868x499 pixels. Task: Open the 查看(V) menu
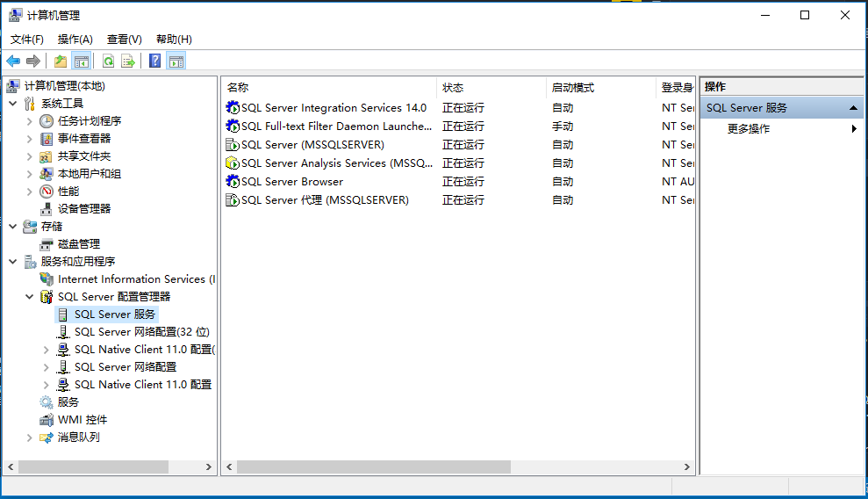(124, 40)
